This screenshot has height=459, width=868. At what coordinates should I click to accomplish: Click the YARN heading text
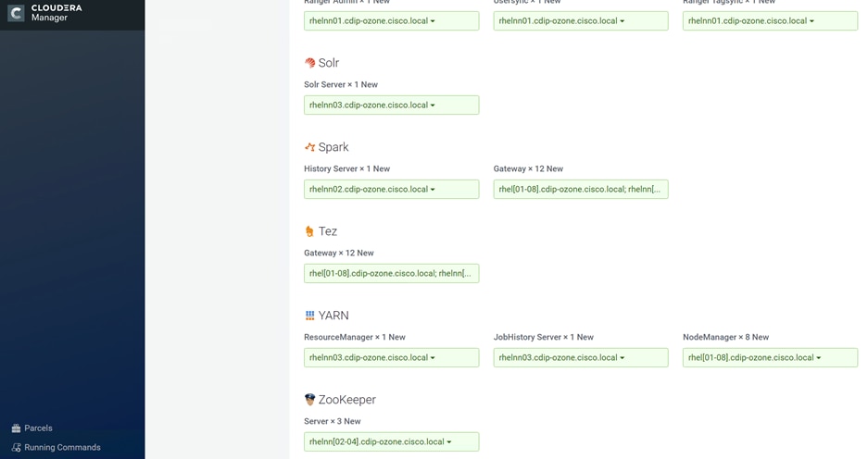click(333, 316)
